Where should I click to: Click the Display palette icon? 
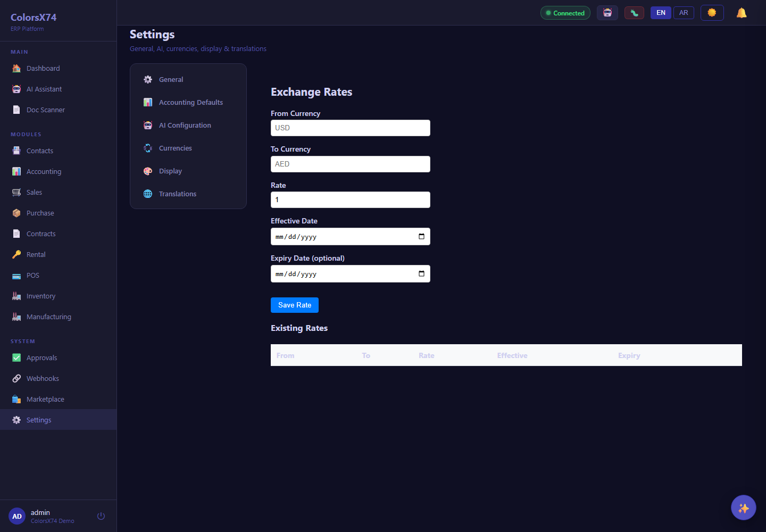pos(148,171)
